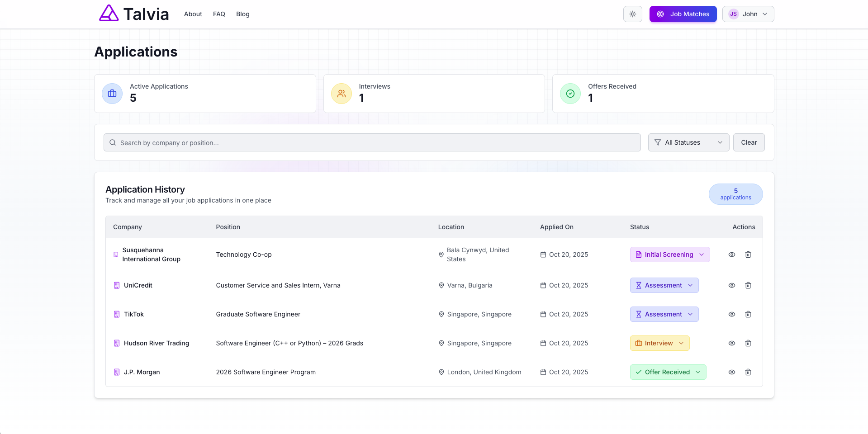Click the Status column header
868x434 pixels.
click(640, 227)
